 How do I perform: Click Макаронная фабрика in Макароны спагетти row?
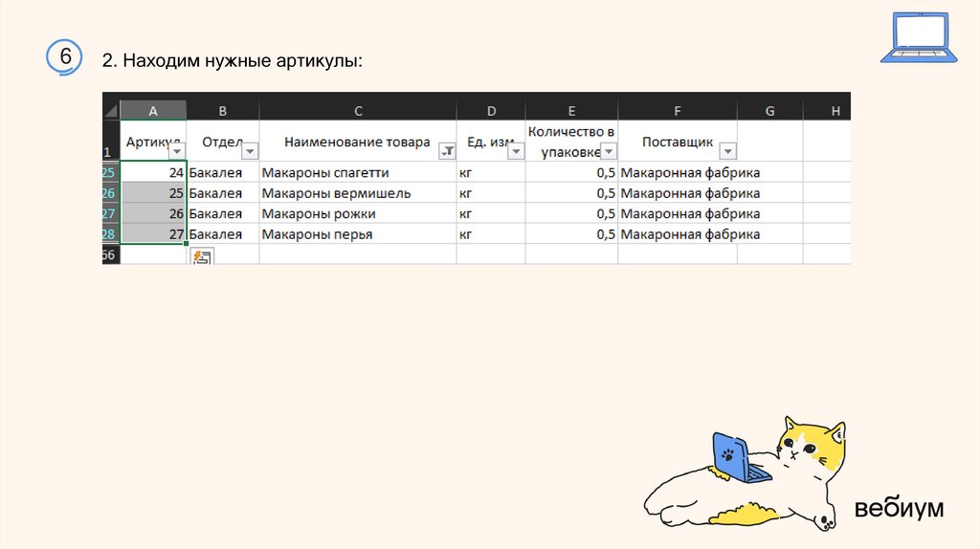coord(678,172)
